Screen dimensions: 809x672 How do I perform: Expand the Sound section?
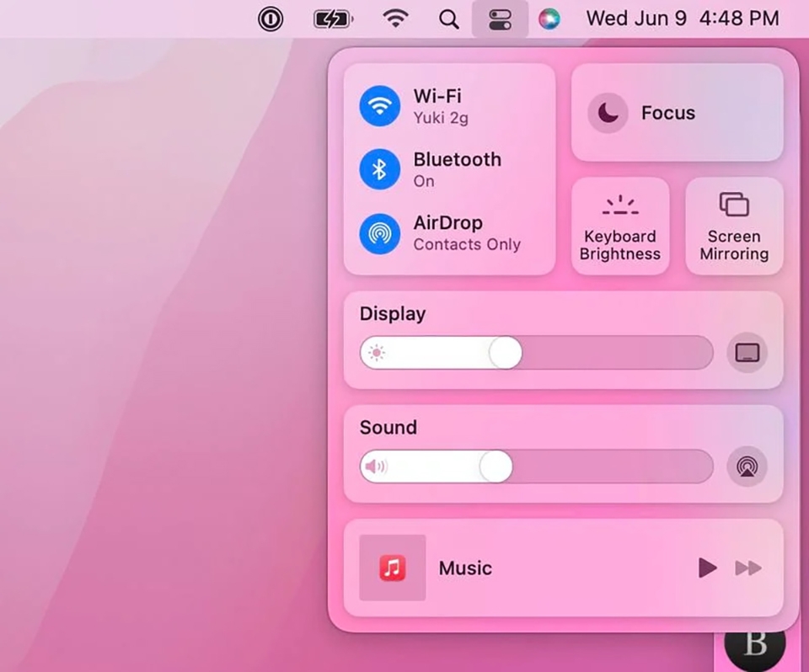(388, 427)
